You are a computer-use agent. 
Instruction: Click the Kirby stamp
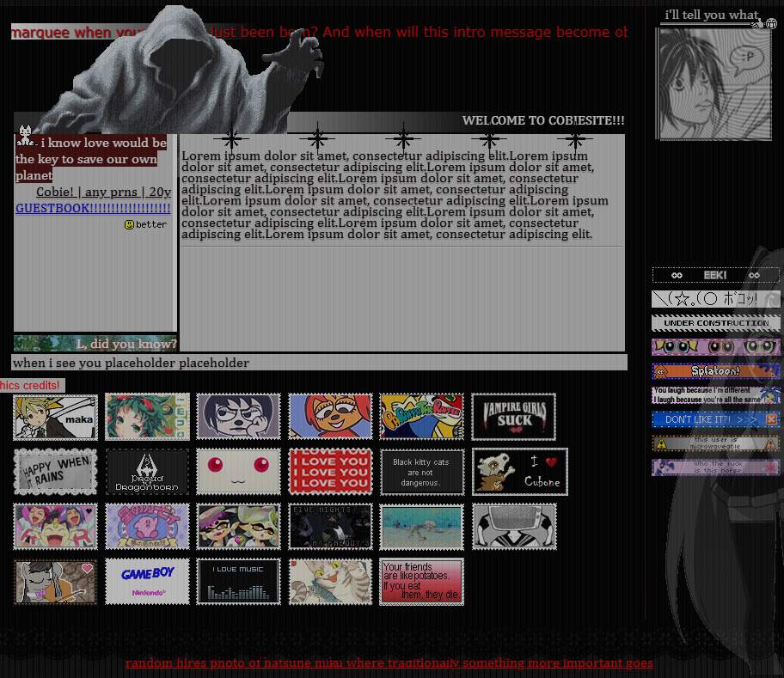pos(147,527)
